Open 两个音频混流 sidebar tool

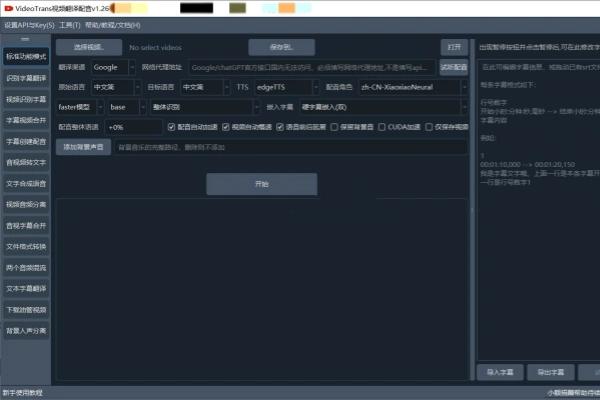click(25, 267)
